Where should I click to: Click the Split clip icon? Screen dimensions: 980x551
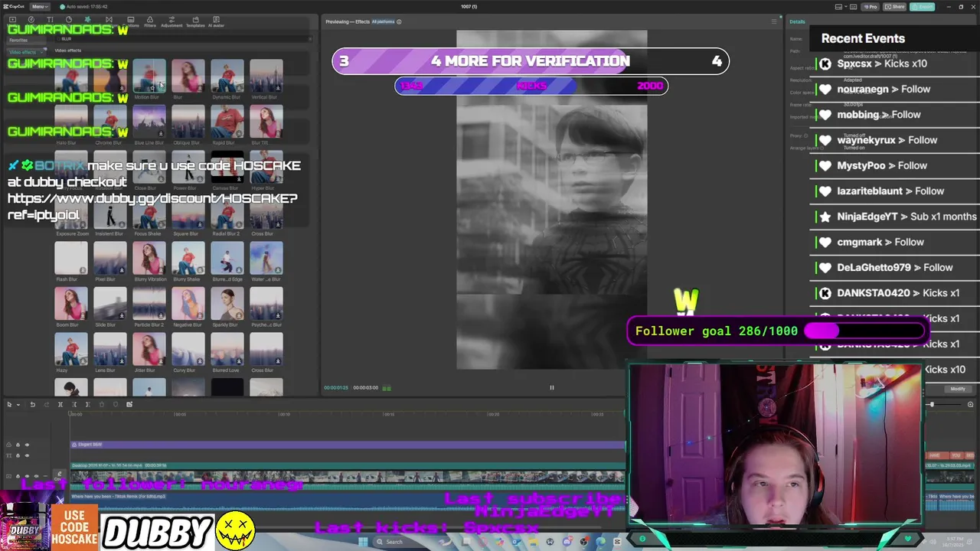60,404
